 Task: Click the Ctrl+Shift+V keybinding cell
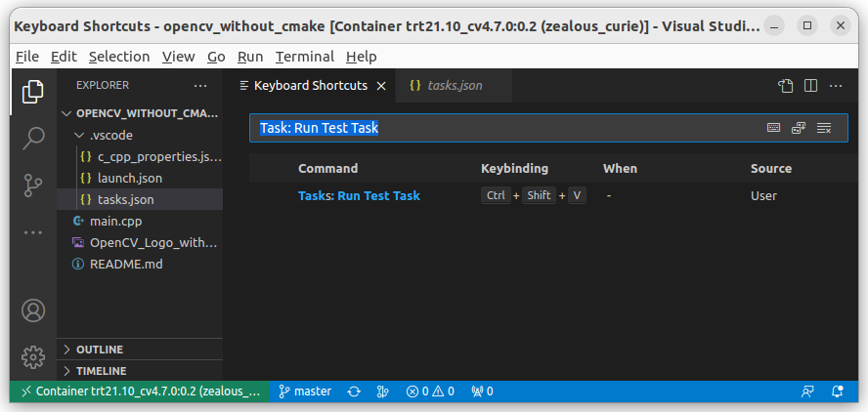coord(533,196)
